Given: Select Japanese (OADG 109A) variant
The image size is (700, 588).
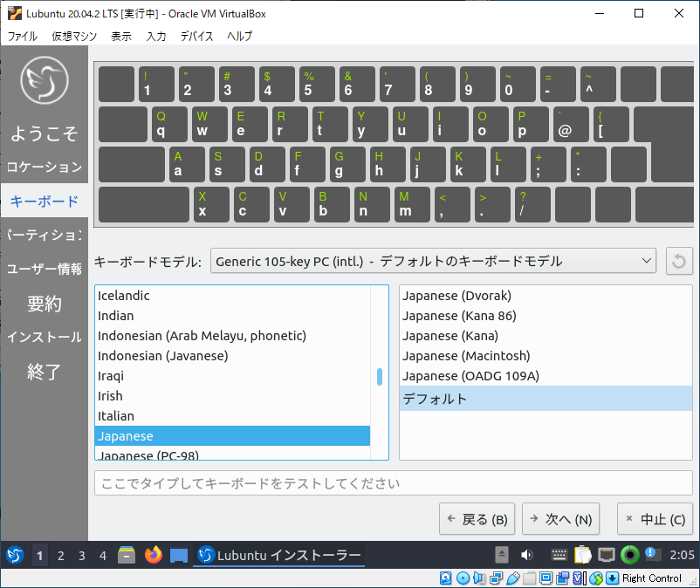Looking at the screenshot, I should pyautogui.click(x=546, y=376).
